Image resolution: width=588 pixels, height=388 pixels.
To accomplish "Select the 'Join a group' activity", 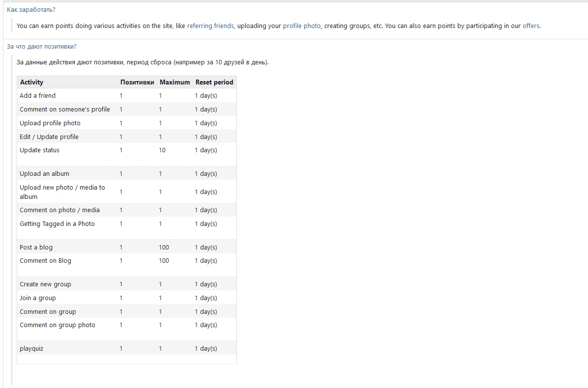I will [x=37, y=298].
